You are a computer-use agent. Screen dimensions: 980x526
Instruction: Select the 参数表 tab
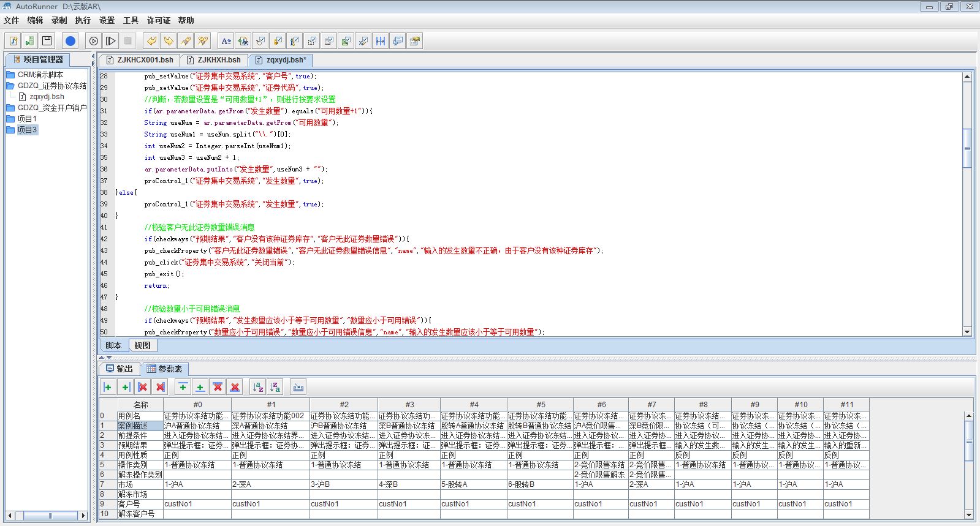pyautogui.click(x=164, y=369)
